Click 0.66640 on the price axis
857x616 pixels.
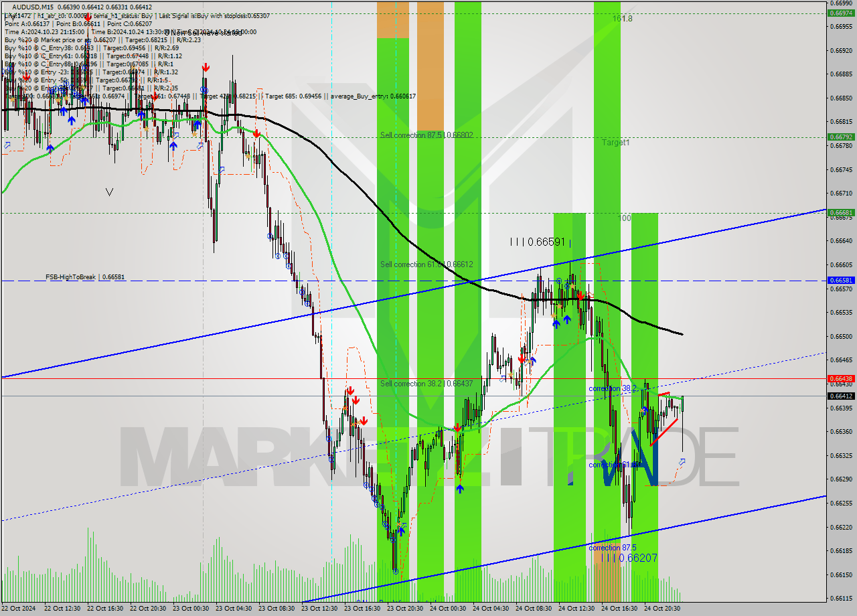(840, 240)
